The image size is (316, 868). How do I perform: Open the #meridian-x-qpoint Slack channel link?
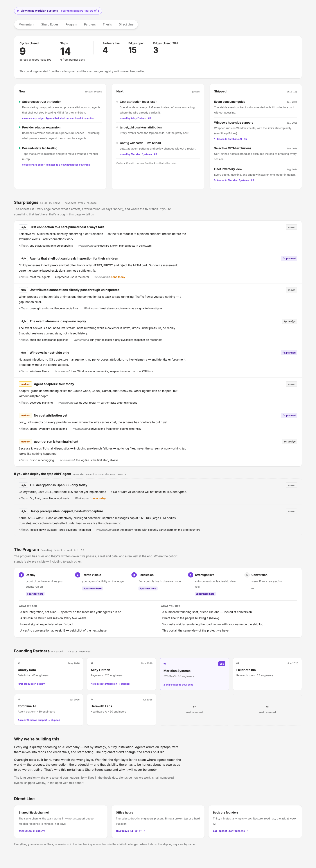pos(32,831)
